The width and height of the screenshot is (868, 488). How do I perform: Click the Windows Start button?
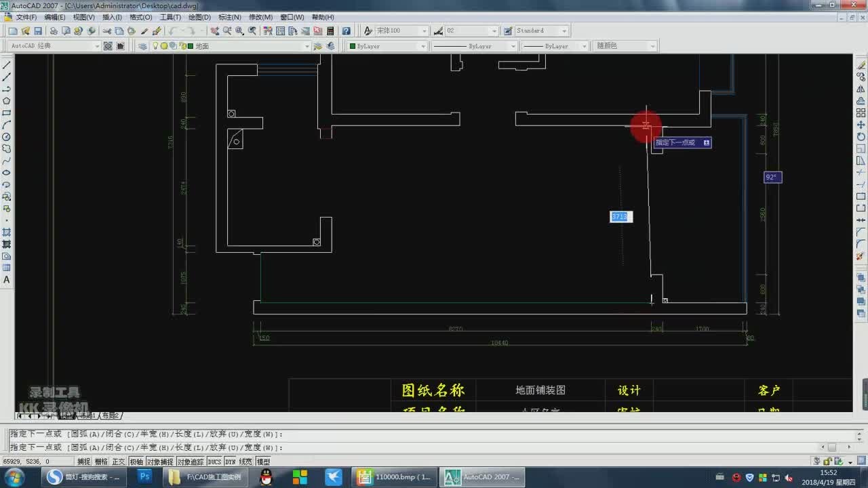[14, 477]
